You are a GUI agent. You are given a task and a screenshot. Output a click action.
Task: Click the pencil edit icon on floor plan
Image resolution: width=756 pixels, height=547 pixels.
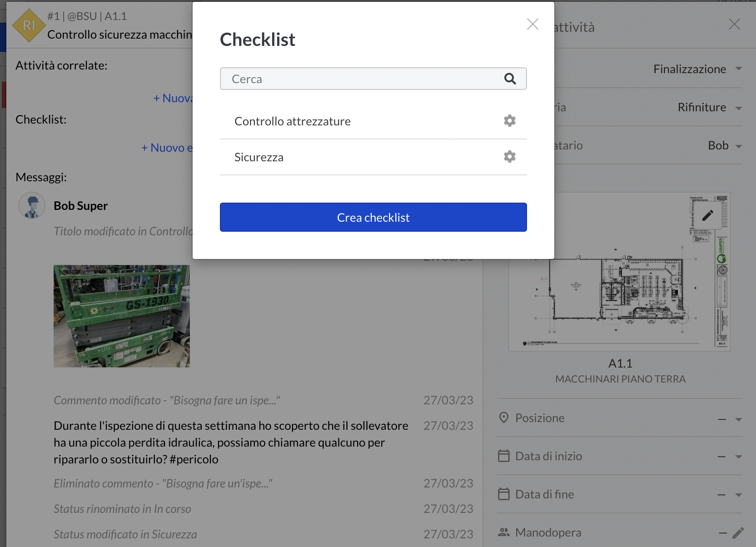click(x=707, y=215)
